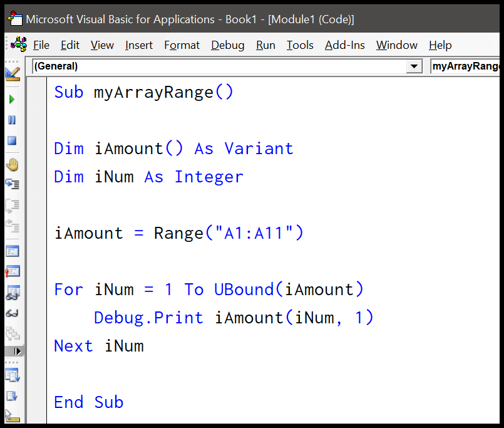Open the myArrayRange procedure dropdown
This screenshot has height=428, width=504.
click(x=466, y=66)
